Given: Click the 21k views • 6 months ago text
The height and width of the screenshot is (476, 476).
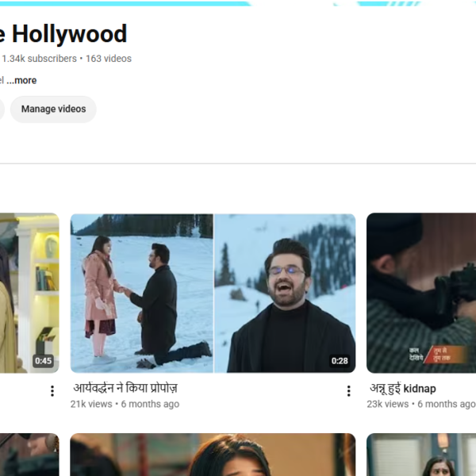Looking at the screenshot, I should 125,404.
